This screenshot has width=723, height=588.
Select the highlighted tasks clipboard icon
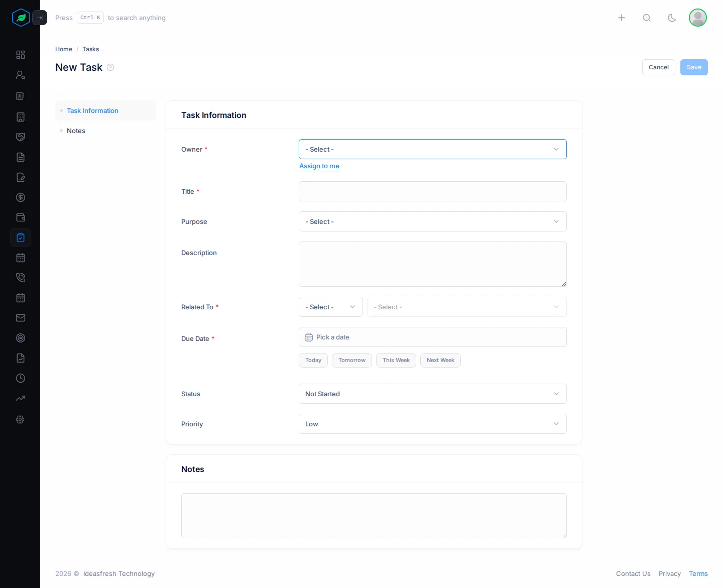[x=21, y=238]
